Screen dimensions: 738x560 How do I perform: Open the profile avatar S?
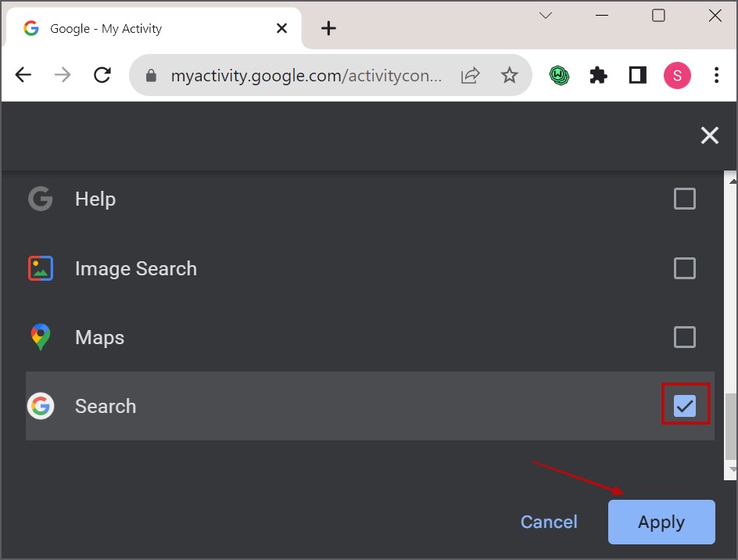(677, 75)
